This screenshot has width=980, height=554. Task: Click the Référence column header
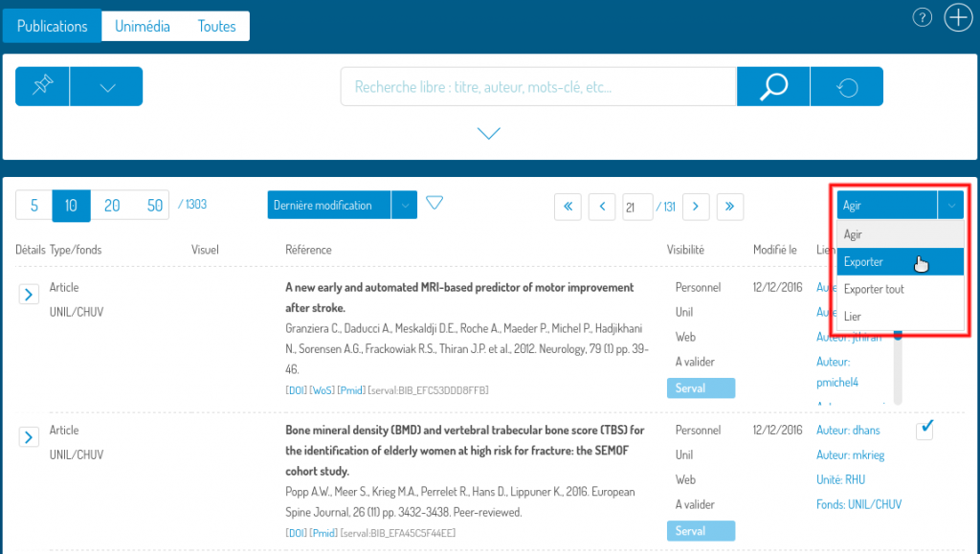(x=308, y=250)
